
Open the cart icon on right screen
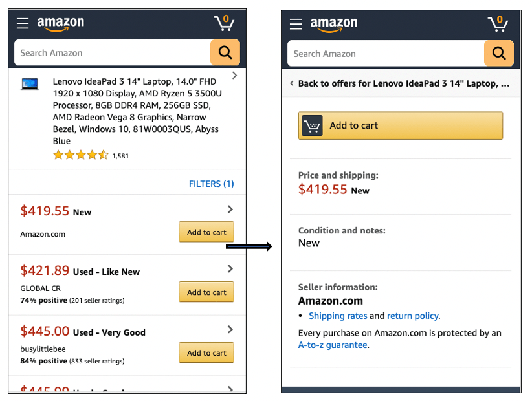[498, 24]
